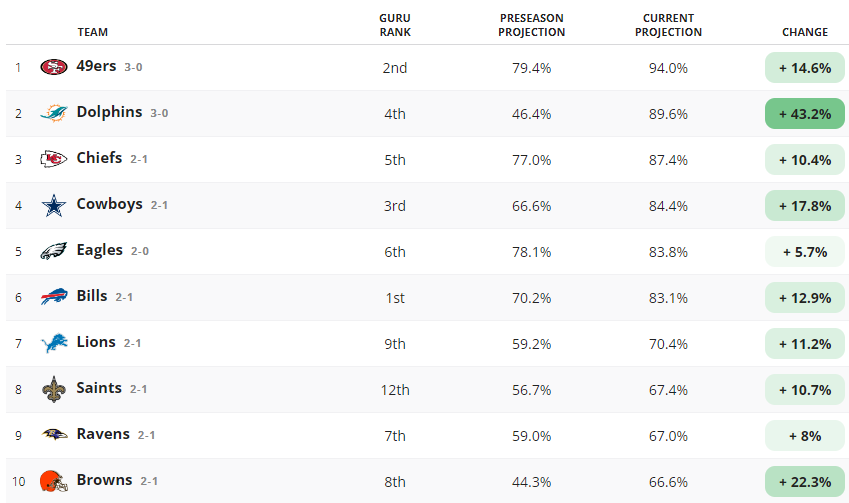Image resolution: width=849 pixels, height=503 pixels.
Task: Click the Dolphins +43.2% change badge
Action: click(805, 114)
